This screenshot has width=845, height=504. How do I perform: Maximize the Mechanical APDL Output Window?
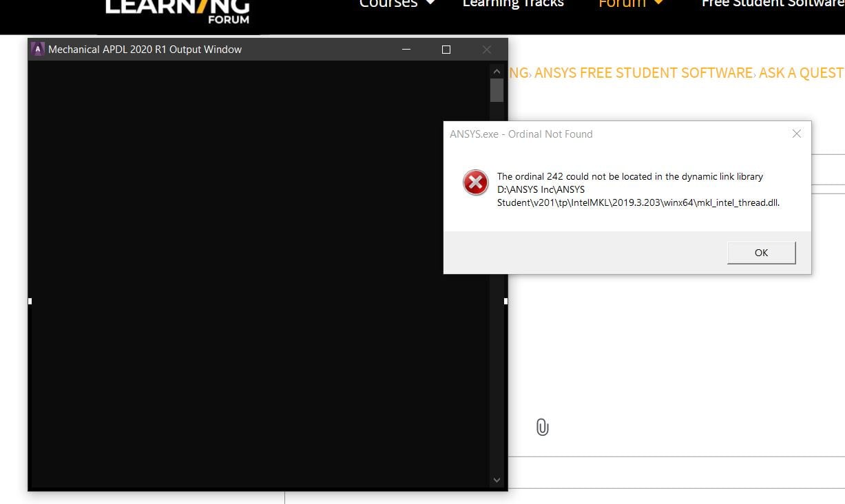[x=446, y=50]
